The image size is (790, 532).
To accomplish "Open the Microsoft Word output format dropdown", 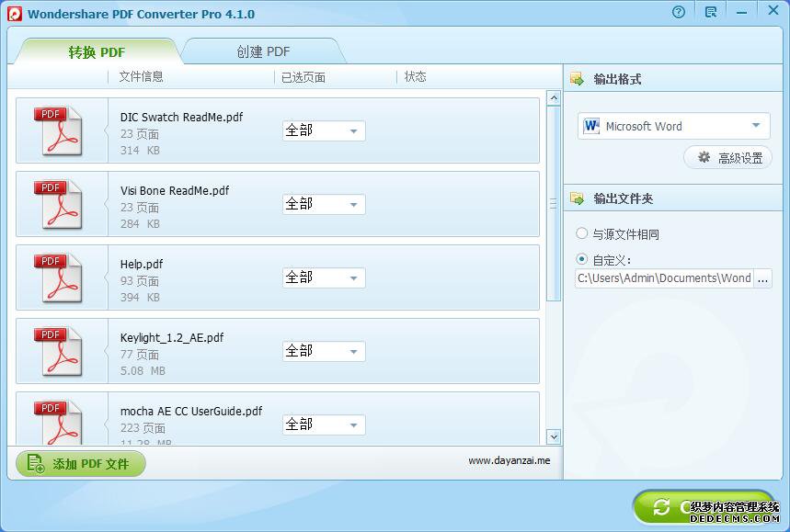I will (673, 126).
